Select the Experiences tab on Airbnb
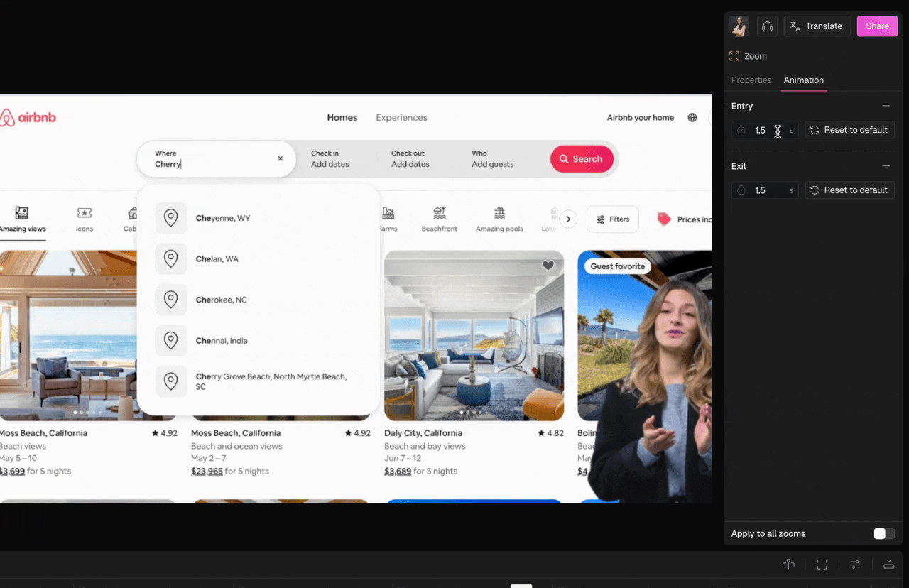 (x=401, y=118)
